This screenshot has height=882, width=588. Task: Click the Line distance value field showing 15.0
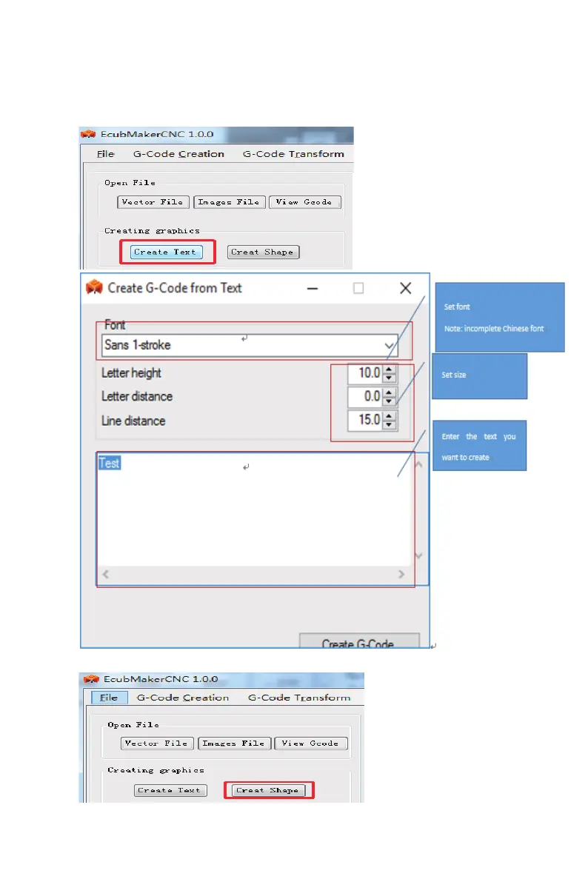(365, 420)
